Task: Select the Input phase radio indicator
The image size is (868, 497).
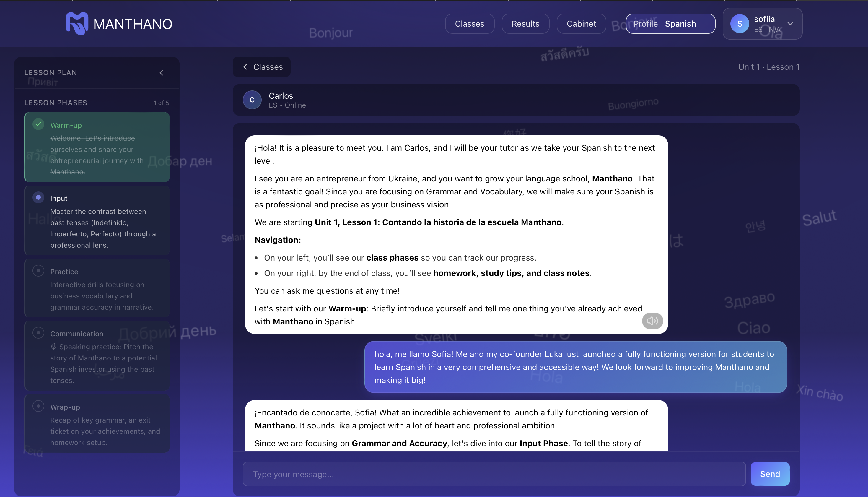Action: coord(39,197)
